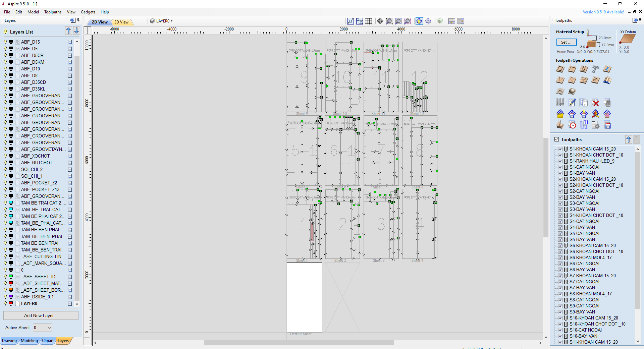Open the Drilling Toolpath tool

[584, 69]
